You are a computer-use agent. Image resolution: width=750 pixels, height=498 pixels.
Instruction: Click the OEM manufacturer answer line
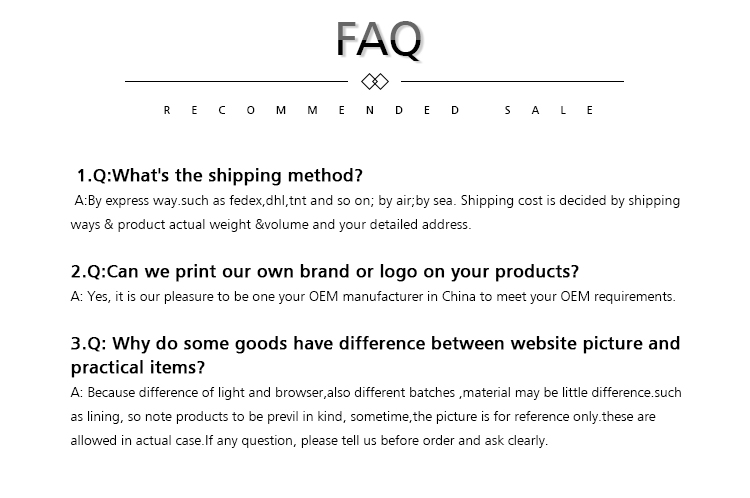[x=373, y=297]
